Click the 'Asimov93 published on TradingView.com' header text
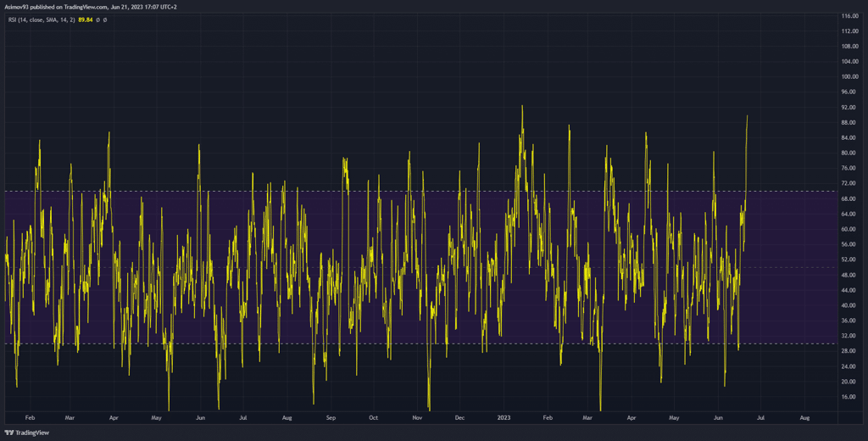 [57, 7]
